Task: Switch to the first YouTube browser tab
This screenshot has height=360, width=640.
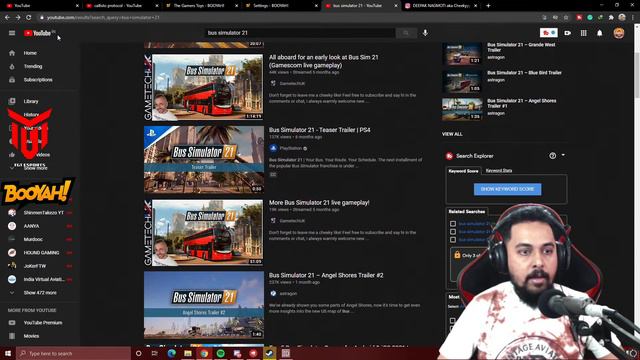Action: (41, 6)
